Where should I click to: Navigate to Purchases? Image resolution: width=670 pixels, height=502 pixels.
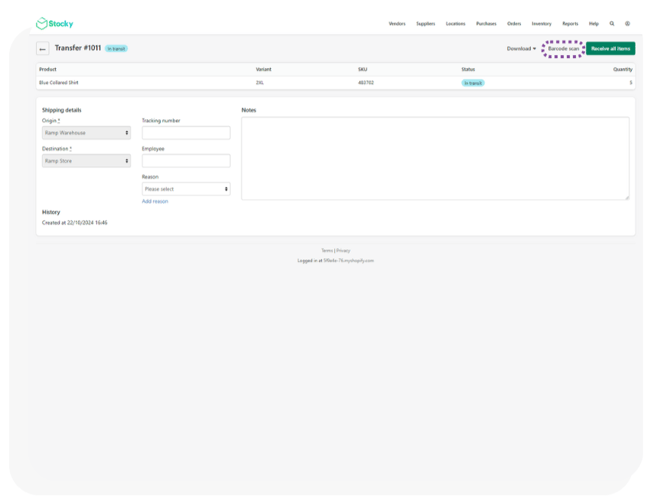(486, 24)
